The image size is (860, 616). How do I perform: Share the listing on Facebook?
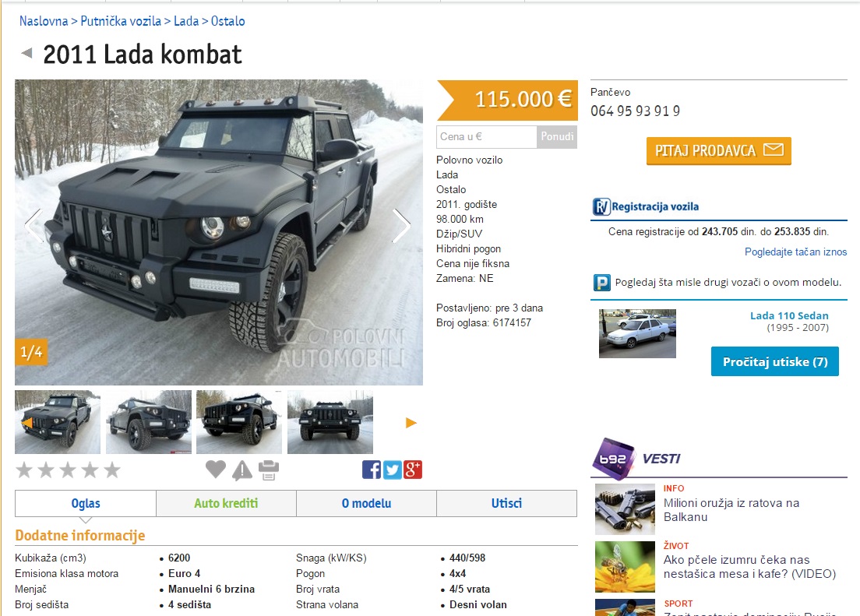click(372, 470)
